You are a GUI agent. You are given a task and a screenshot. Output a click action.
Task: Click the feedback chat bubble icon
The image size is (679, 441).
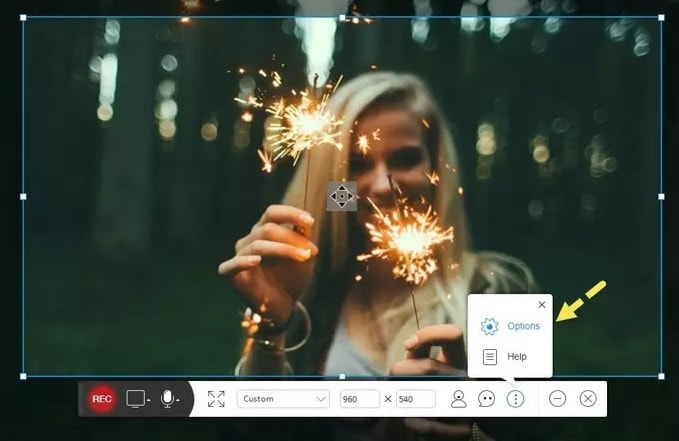point(487,399)
